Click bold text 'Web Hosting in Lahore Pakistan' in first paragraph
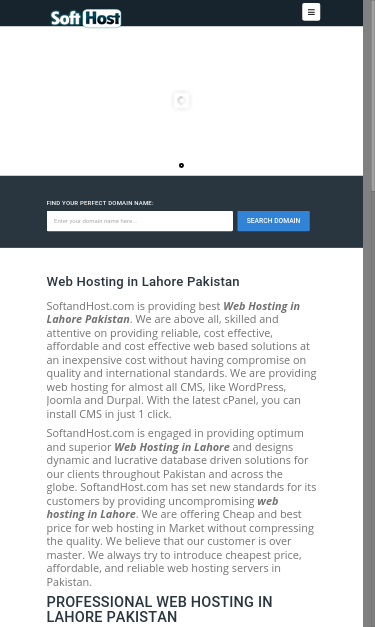 (173, 312)
